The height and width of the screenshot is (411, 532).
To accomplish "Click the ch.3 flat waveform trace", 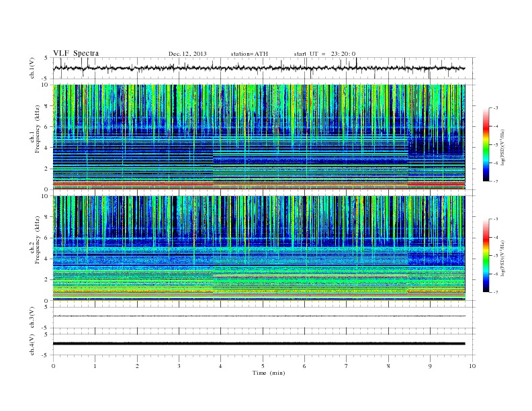I will tap(259, 316).
